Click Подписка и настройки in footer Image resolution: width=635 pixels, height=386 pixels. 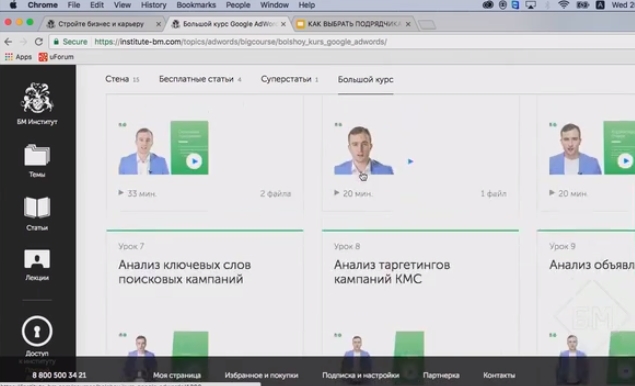360,375
